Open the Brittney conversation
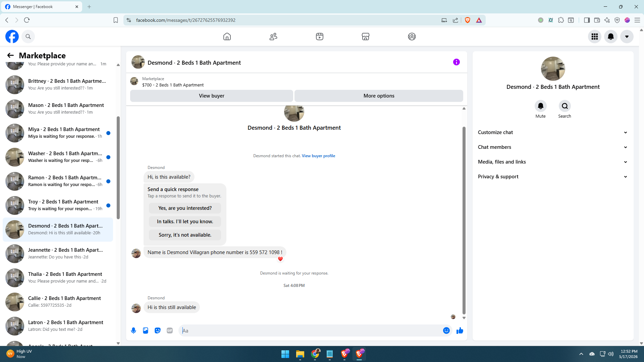This screenshot has height=362, width=644. 58,84
